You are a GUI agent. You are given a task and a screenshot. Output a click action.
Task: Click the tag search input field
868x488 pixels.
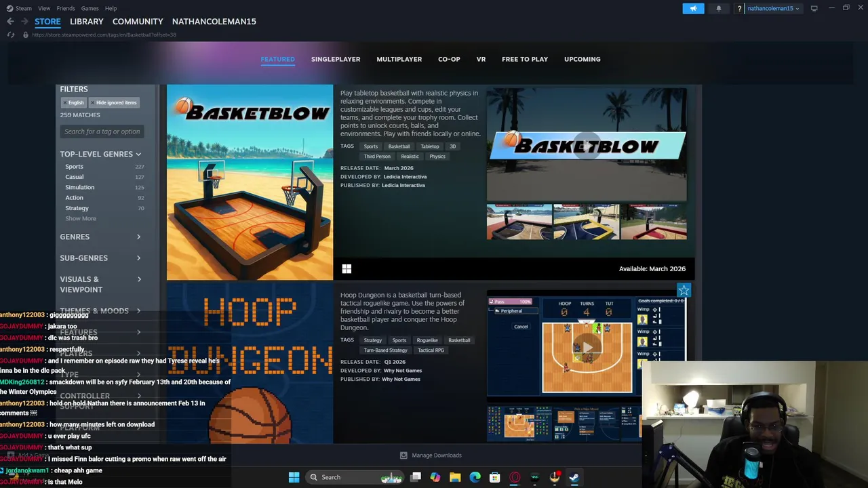click(x=102, y=131)
